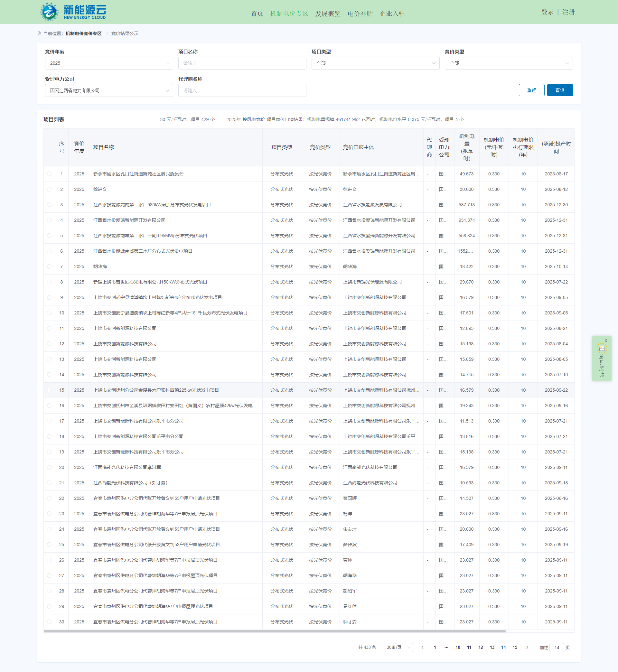Open the 竞价年度 2025 dropdown
618x672 pixels.
click(109, 63)
